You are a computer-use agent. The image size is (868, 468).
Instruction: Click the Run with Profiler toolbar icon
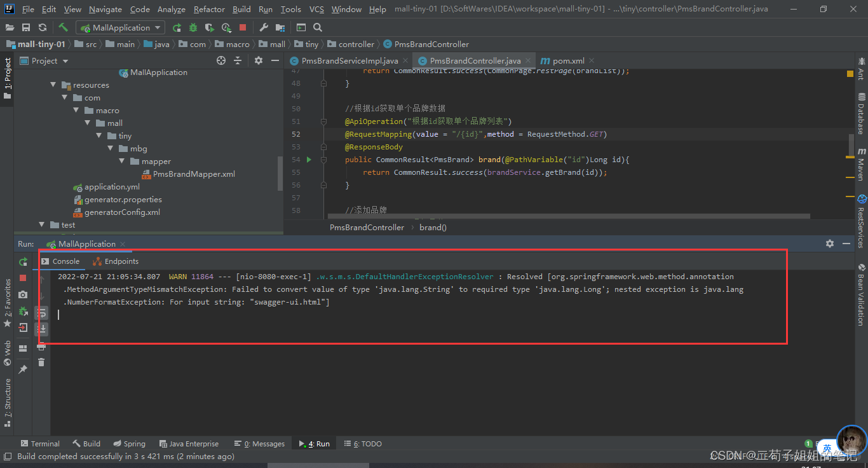[x=226, y=27]
